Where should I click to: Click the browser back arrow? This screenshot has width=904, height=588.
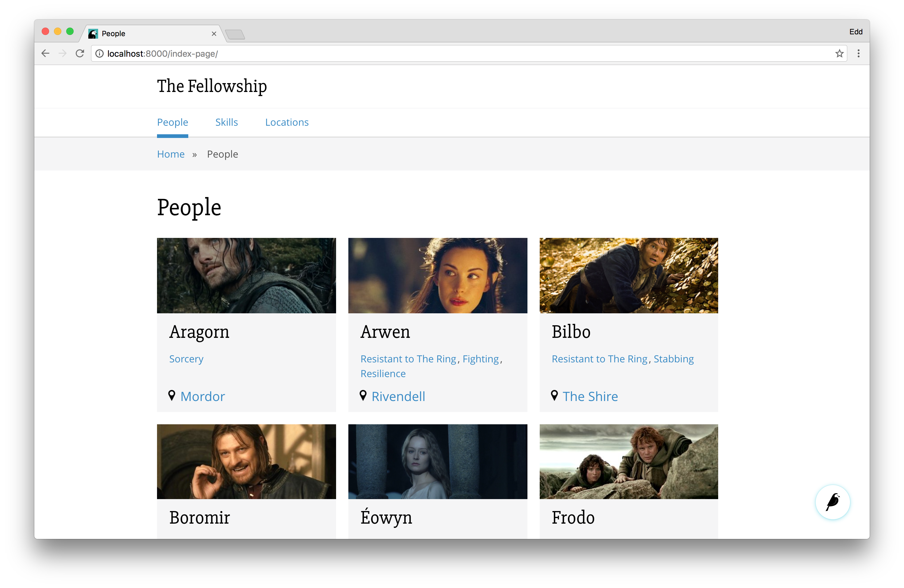45,54
